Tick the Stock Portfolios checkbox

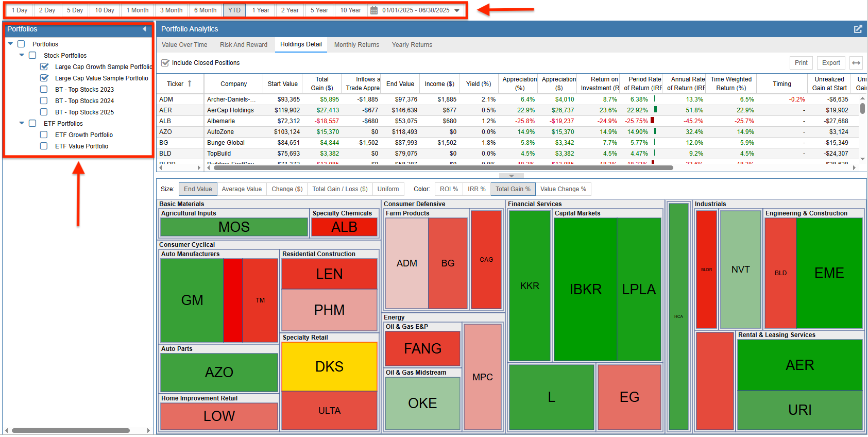click(x=32, y=55)
